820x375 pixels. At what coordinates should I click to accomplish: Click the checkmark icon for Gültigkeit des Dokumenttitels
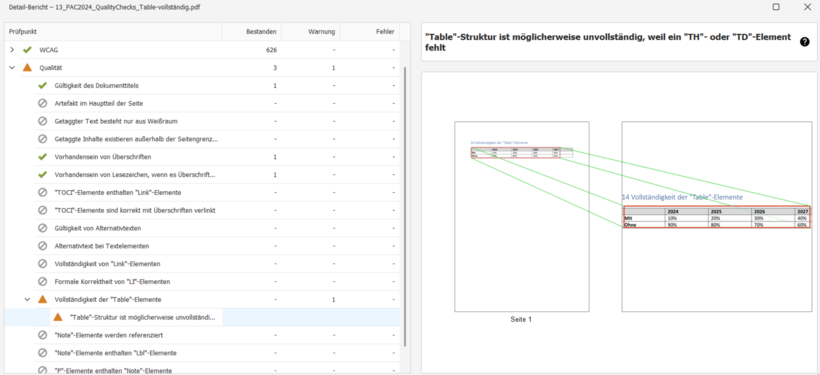point(43,85)
